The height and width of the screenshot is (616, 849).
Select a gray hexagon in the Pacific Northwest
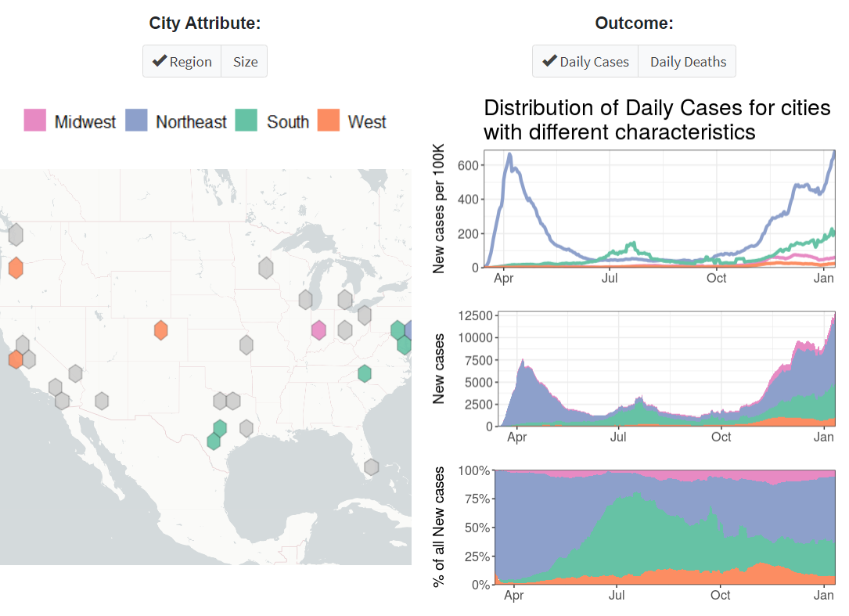click(16, 234)
